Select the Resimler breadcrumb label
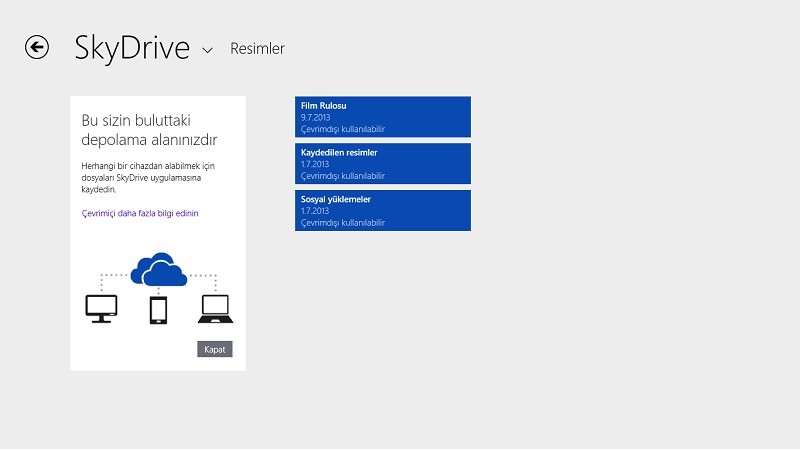 257,48
